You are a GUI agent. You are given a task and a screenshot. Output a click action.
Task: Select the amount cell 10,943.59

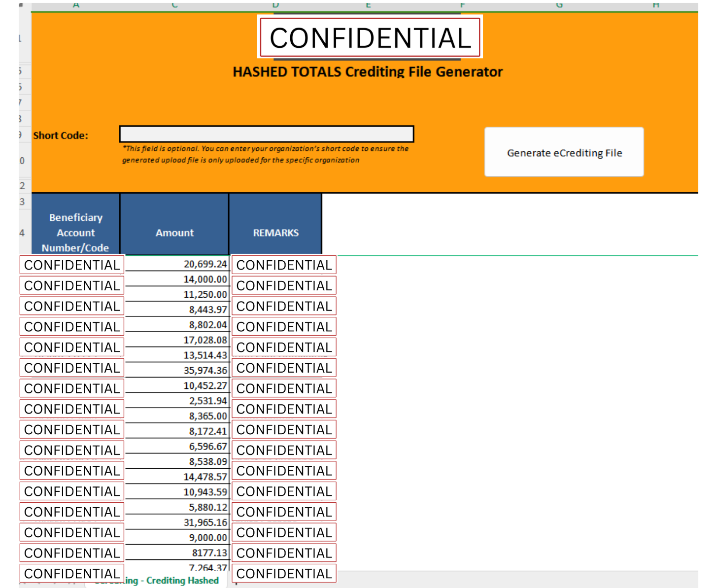pyautogui.click(x=177, y=492)
